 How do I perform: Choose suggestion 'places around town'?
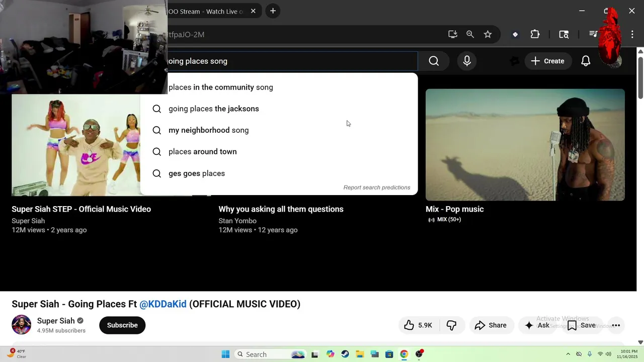click(x=279, y=151)
